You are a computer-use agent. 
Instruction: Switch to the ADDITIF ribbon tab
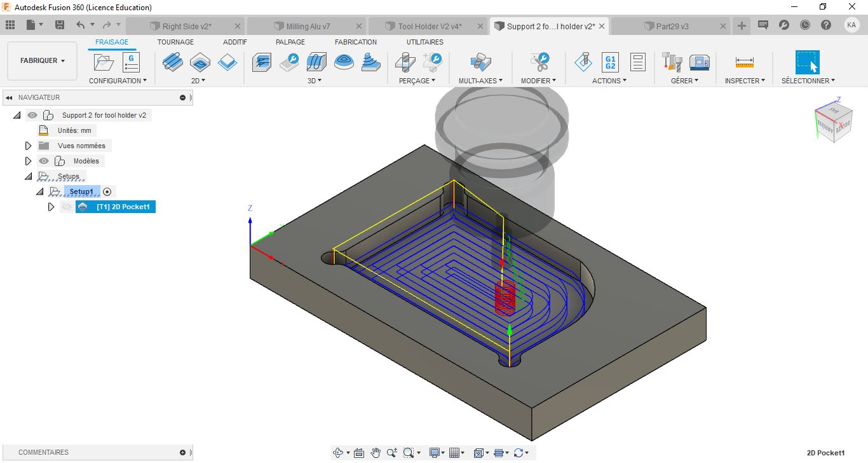[234, 42]
